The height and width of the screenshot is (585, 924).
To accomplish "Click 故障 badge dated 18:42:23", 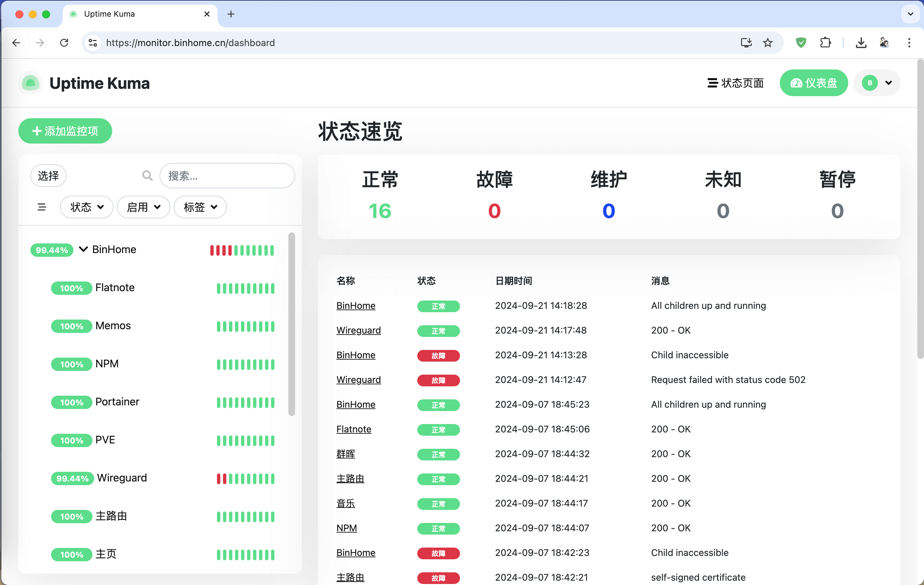I will click(438, 553).
